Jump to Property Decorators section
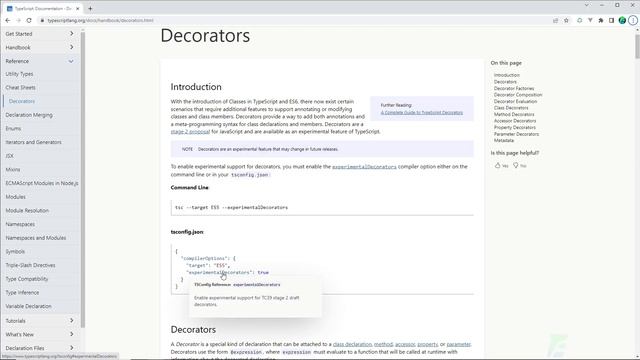 coord(515,127)
